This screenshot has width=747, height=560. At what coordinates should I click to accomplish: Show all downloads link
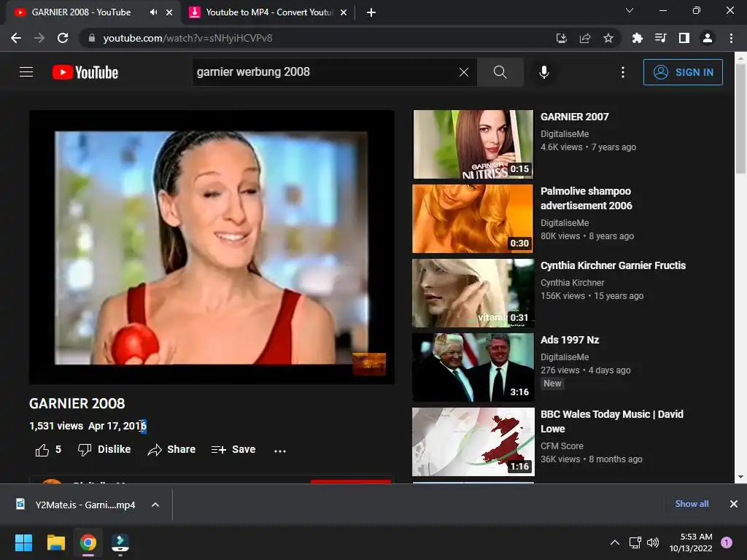click(692, 504)
